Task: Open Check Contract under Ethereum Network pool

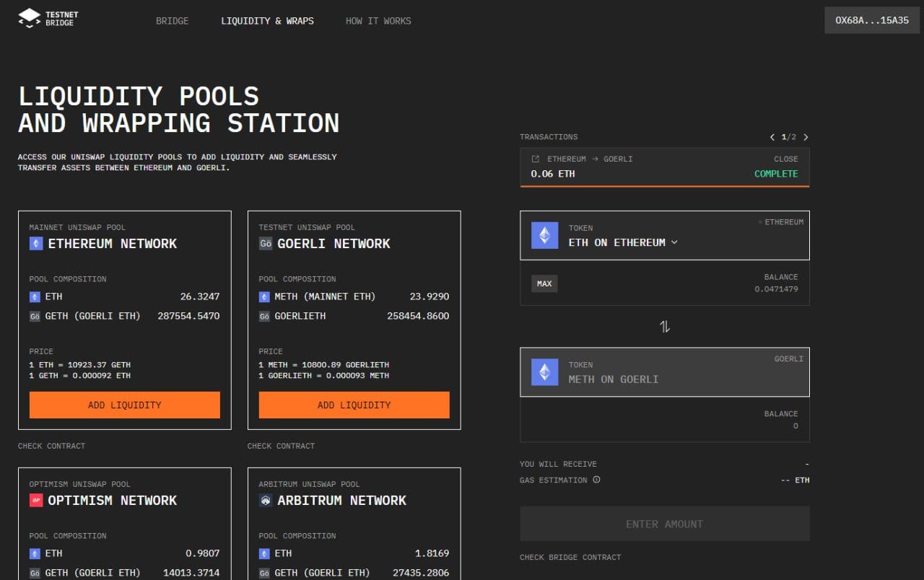Action: click(x=51, y=446)
